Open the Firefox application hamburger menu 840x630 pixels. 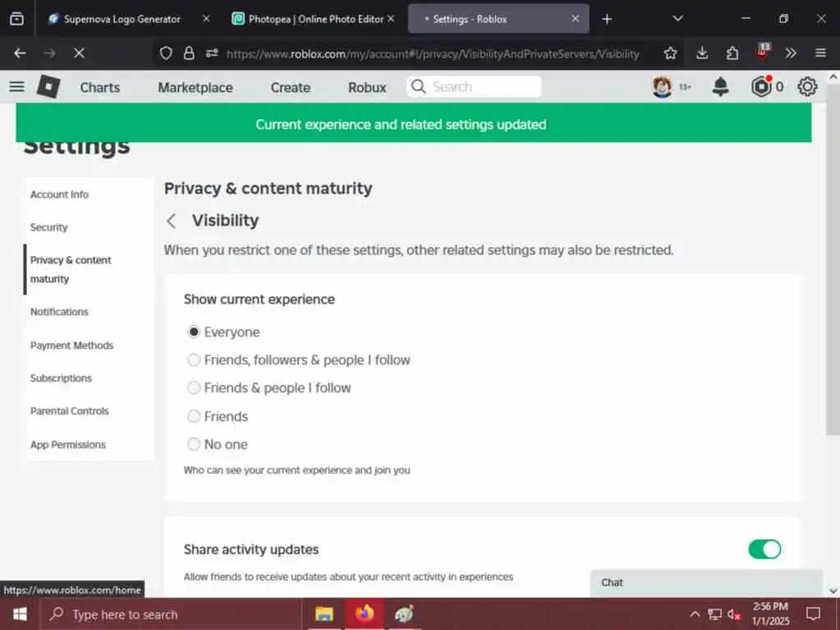(x=820, y=53)
